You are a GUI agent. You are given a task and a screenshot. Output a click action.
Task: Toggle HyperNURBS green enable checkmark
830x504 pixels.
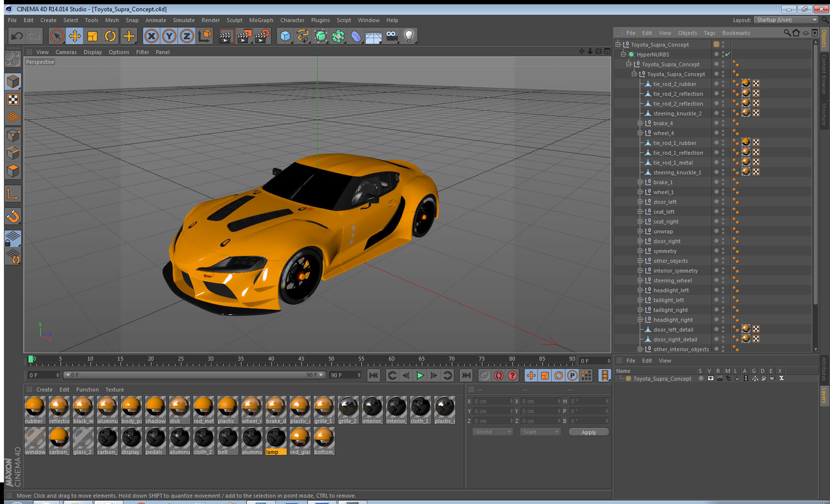pos(728,55)
